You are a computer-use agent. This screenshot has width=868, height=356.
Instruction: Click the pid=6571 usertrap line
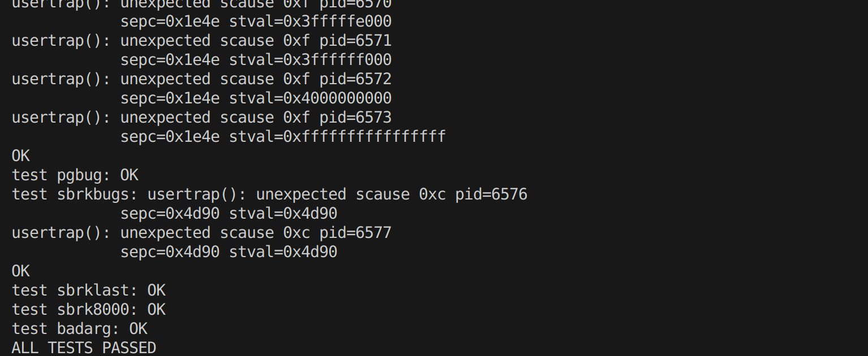click(x=201, y=41)
